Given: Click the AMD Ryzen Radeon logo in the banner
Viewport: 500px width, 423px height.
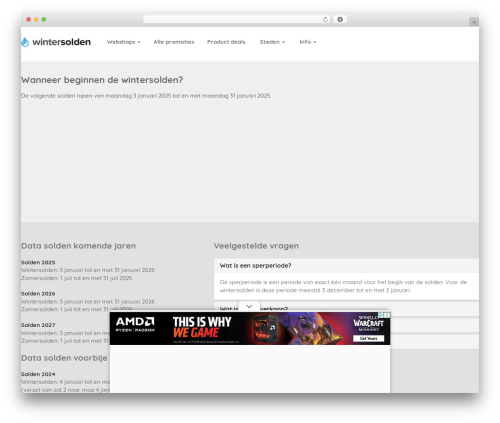Looking at the screenshot, I should (x=135, y=325).
